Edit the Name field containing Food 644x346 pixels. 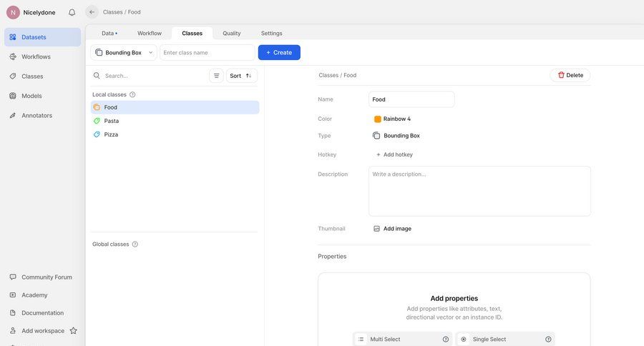click(411, 99)
